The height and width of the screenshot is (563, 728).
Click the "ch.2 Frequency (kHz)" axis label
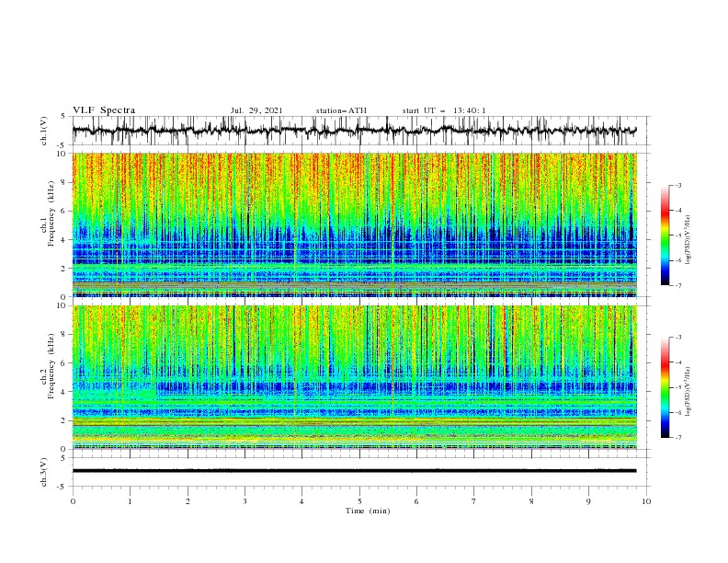coord(48,365)
